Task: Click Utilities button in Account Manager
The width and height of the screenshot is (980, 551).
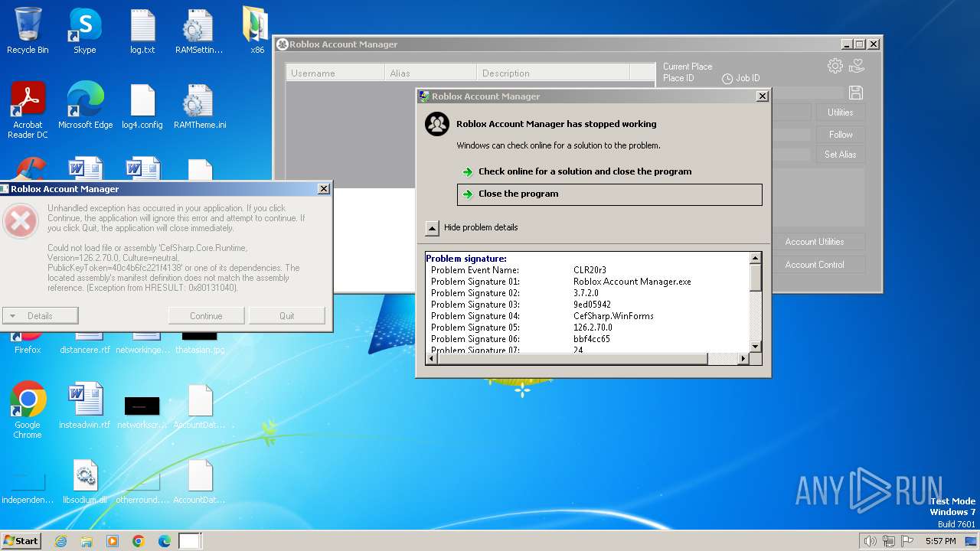Action: (x=840, y=112)
